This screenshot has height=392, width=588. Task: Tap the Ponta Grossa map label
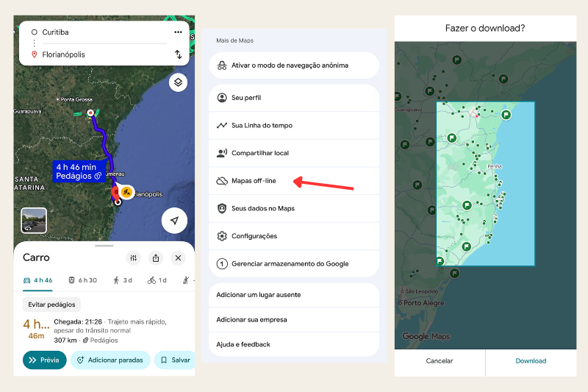76,99
